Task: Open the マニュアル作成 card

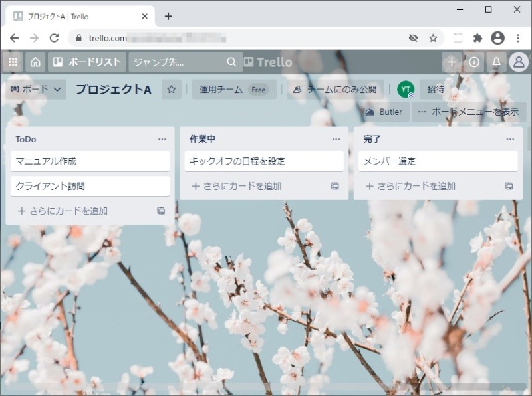Action: point(90,161)
